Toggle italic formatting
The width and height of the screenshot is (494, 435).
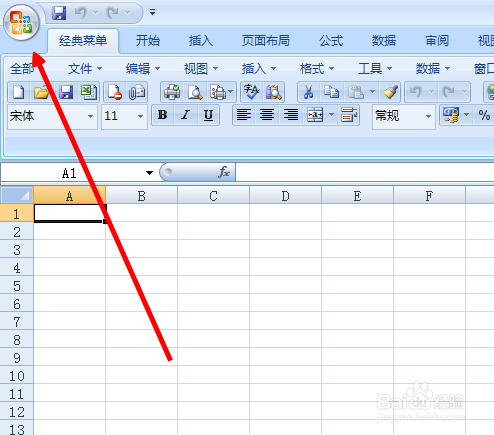185,115
